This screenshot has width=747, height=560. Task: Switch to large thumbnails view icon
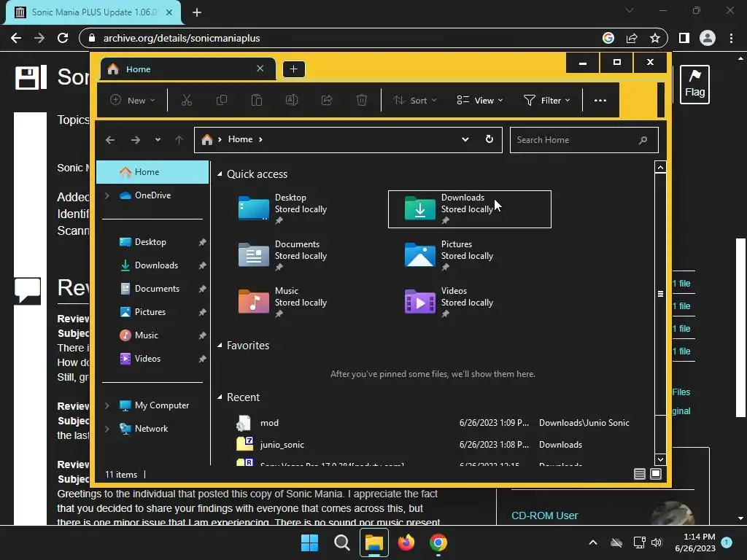[656, 474]
